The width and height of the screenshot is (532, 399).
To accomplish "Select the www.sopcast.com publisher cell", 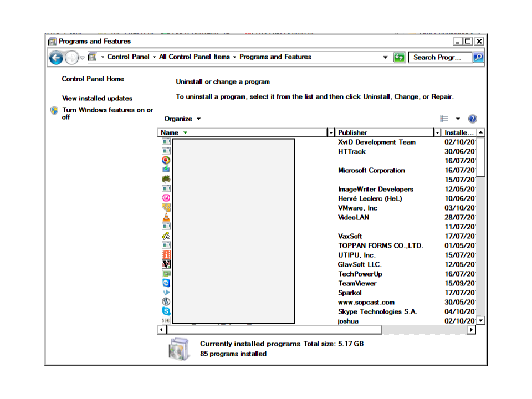I will point(366,303).
